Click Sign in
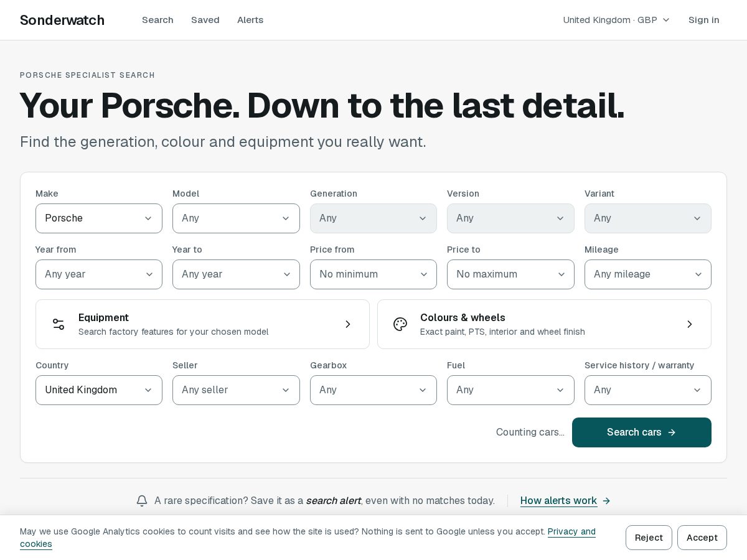747x560 pixels. (704, 20)
